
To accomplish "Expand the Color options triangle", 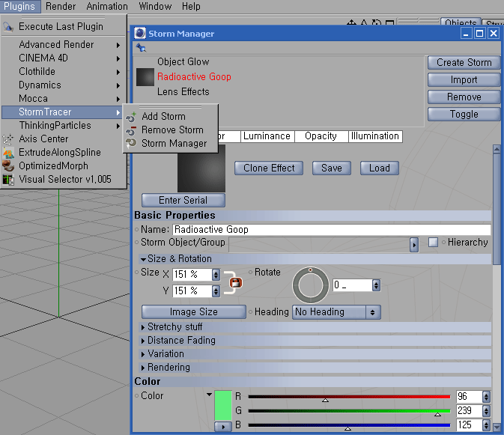I will [209, 395].
